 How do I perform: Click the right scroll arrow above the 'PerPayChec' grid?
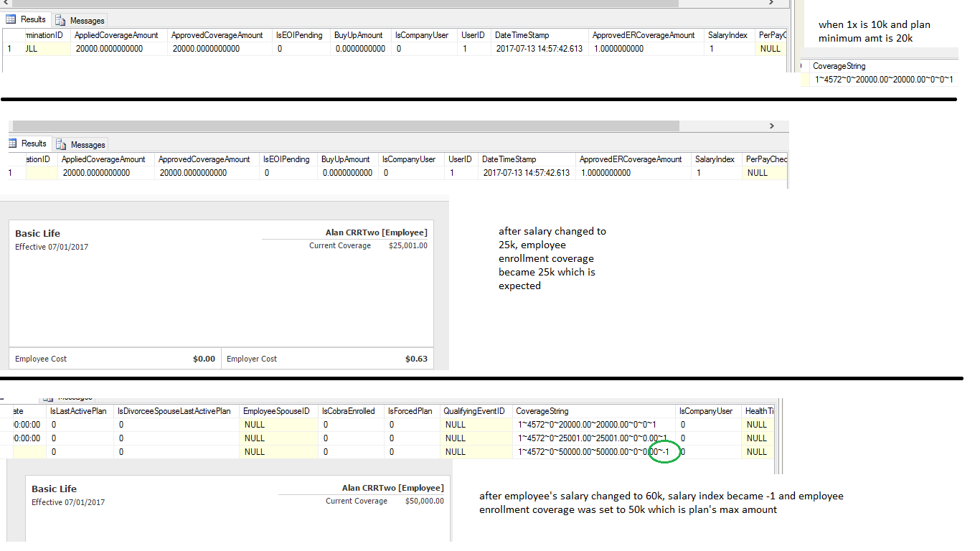(772, 126)
